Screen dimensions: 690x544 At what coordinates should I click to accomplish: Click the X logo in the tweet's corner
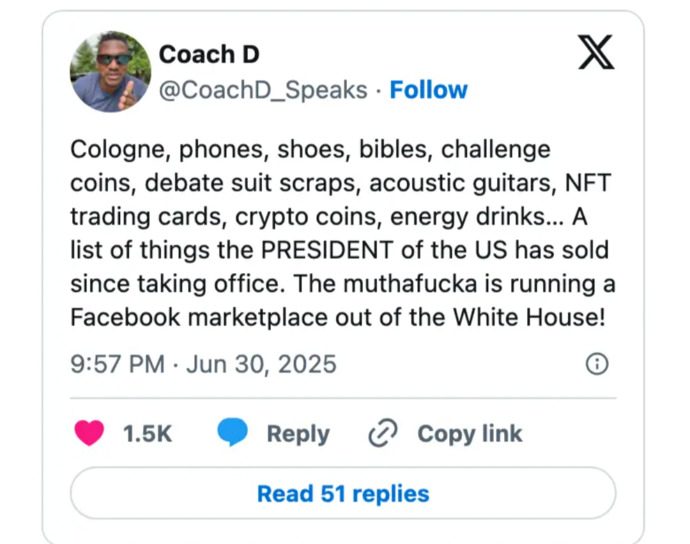pyautogui.click(x=596, y=52)
